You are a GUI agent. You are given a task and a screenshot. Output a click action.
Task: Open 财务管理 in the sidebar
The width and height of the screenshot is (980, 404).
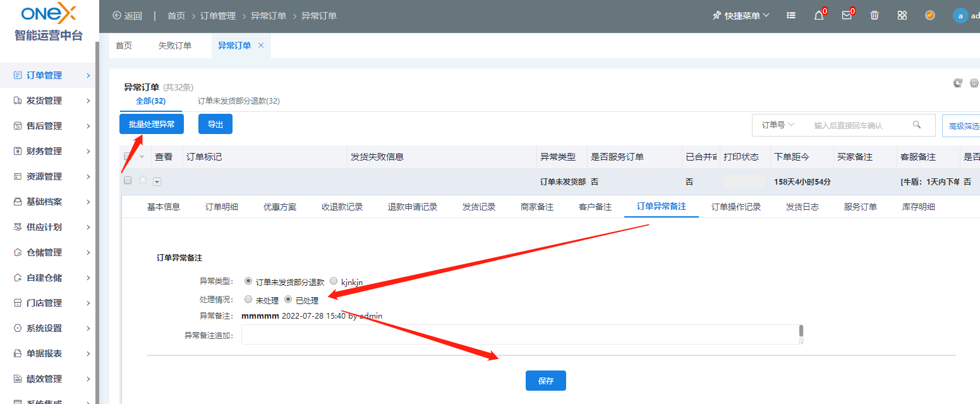(48, 151)
